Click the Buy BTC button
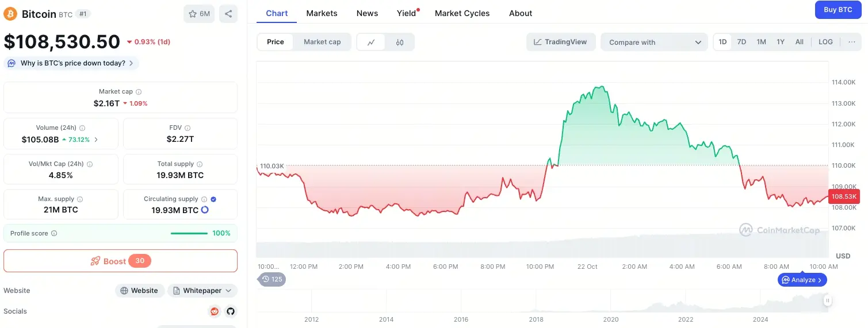This screenshot has height=328, width=868. click(x=838, y=10)
